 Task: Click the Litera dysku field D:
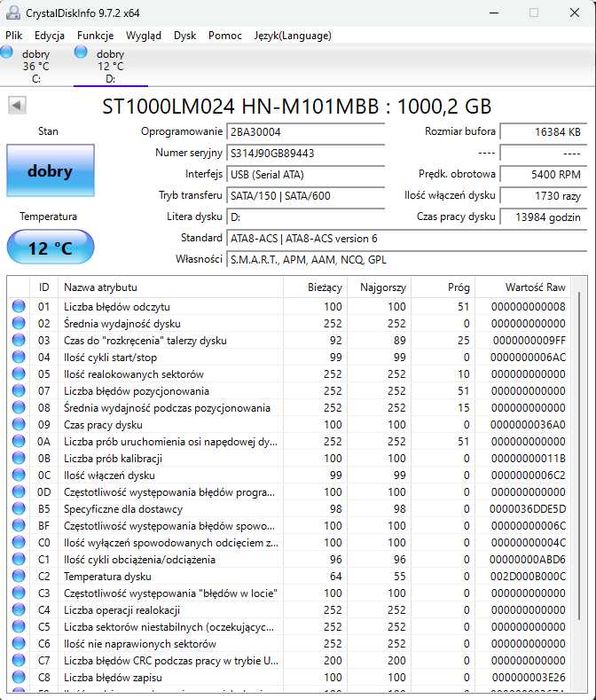click(x=305, y=217)
